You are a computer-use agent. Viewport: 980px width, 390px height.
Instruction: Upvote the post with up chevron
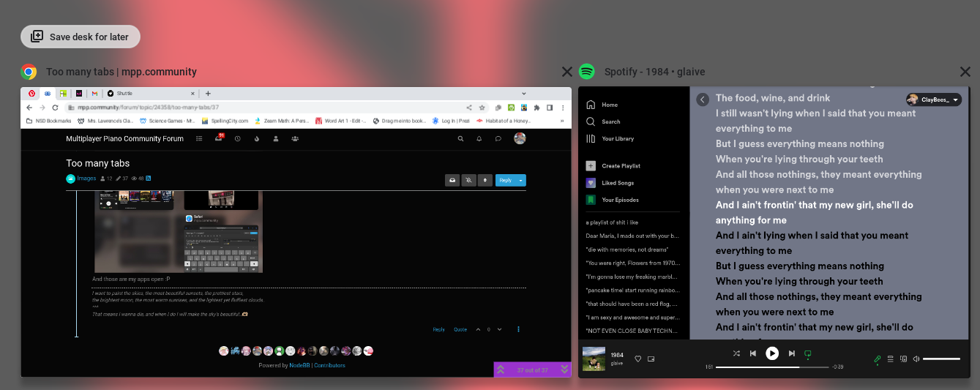pos(479,329)
